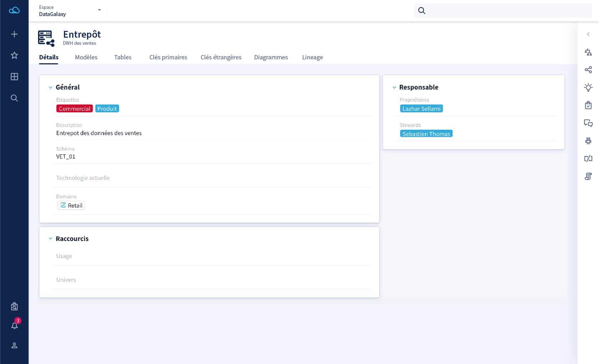This screenshot has width=599, height=364.
Task: Switch to the Lineage tab
Action: click(x=312, y=57)
